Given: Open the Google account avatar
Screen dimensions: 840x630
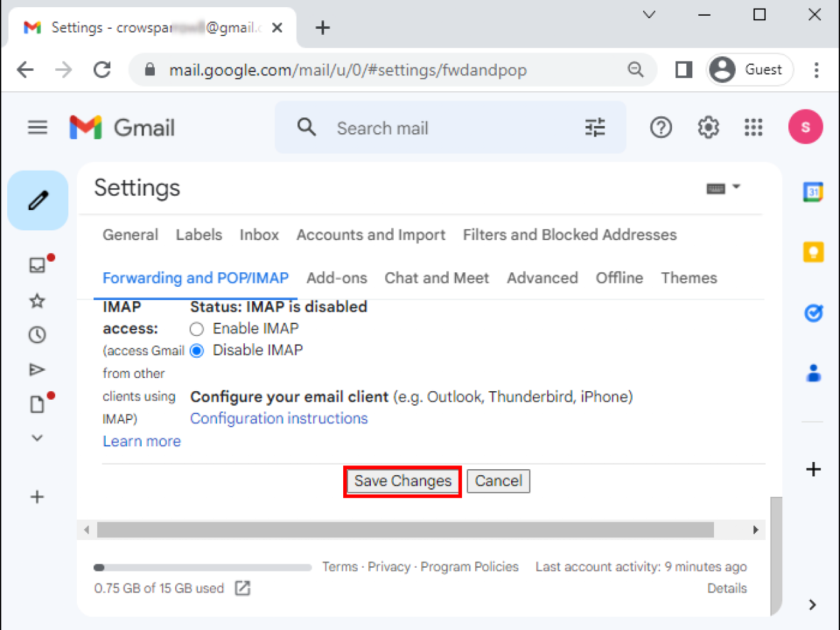Looking at the screenshot, I should (x=805, y=127).
